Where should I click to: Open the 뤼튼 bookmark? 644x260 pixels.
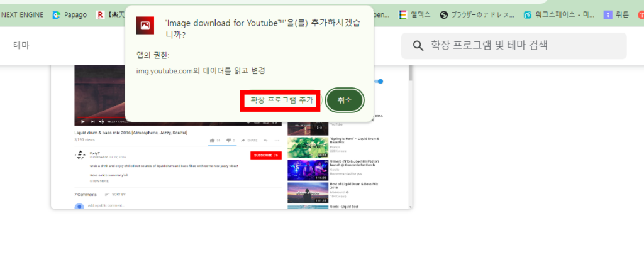point(616,15)
